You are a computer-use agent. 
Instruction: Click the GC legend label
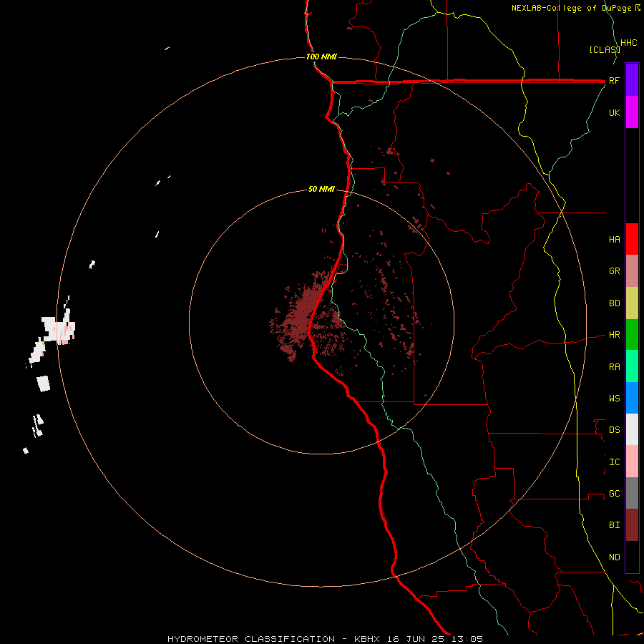[614, 494]
